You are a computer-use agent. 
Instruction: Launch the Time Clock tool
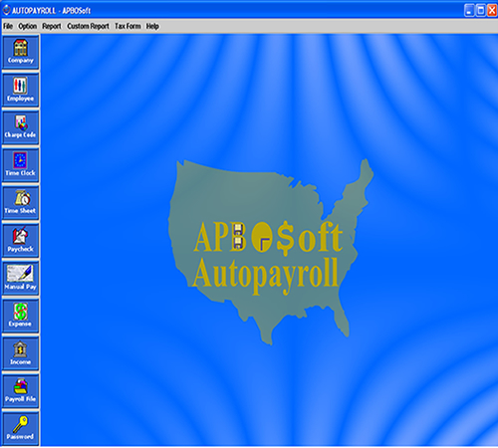20,165
